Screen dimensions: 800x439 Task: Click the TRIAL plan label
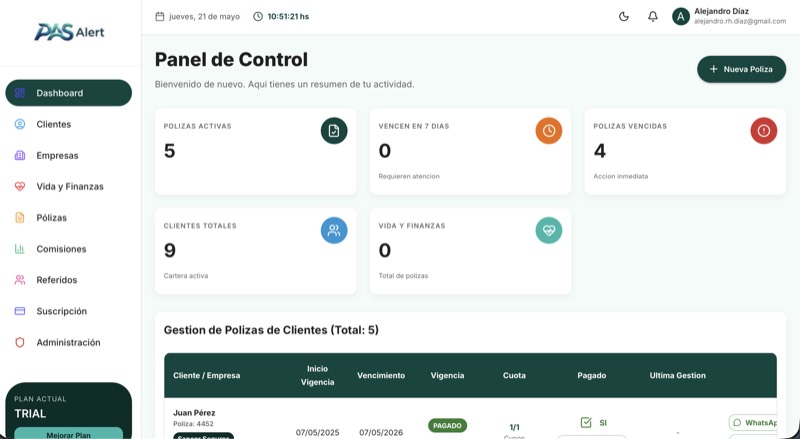[30, 413]
